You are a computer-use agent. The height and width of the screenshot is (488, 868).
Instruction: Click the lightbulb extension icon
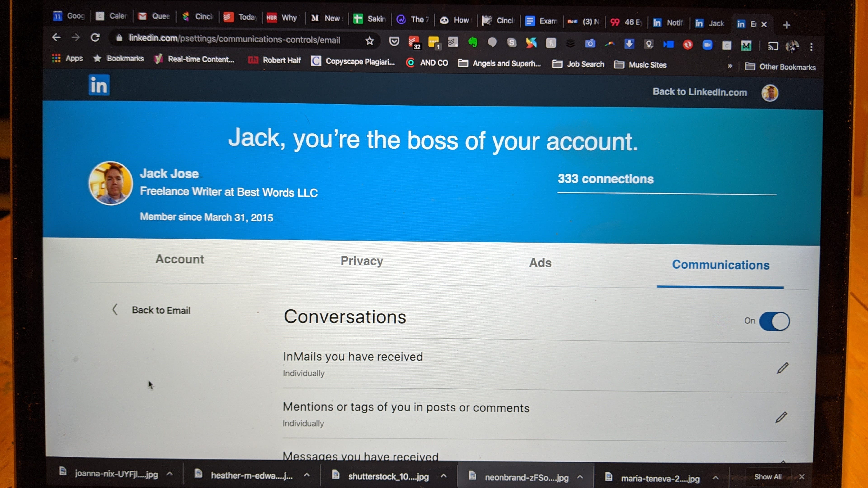click(649, 44)
